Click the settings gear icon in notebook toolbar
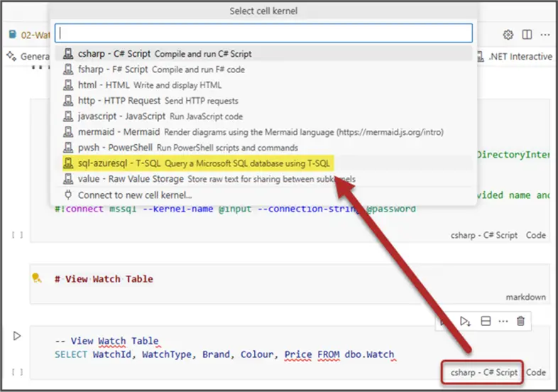The width and height of the screenshot is (558, 392). click(508, 35)
